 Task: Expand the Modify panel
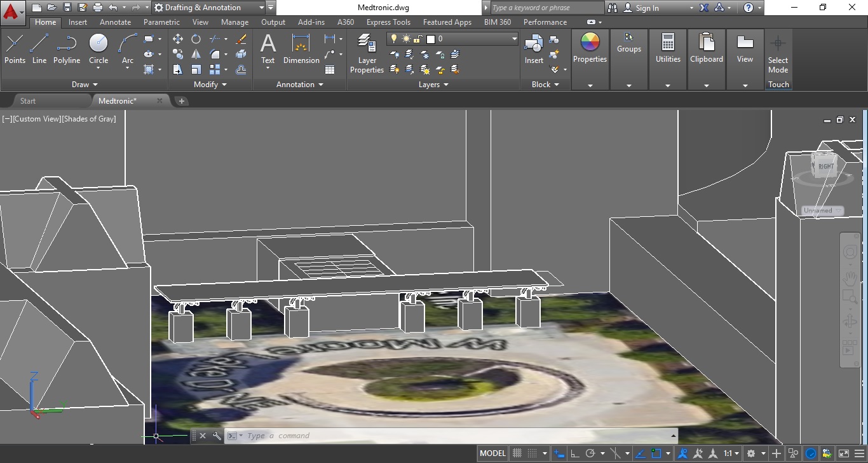point(210,84)
